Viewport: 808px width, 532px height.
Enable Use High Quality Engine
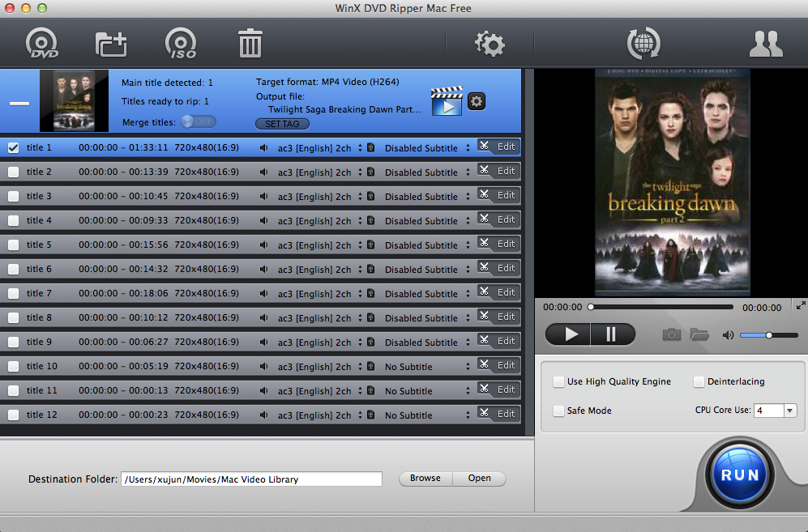pos(558,381)
